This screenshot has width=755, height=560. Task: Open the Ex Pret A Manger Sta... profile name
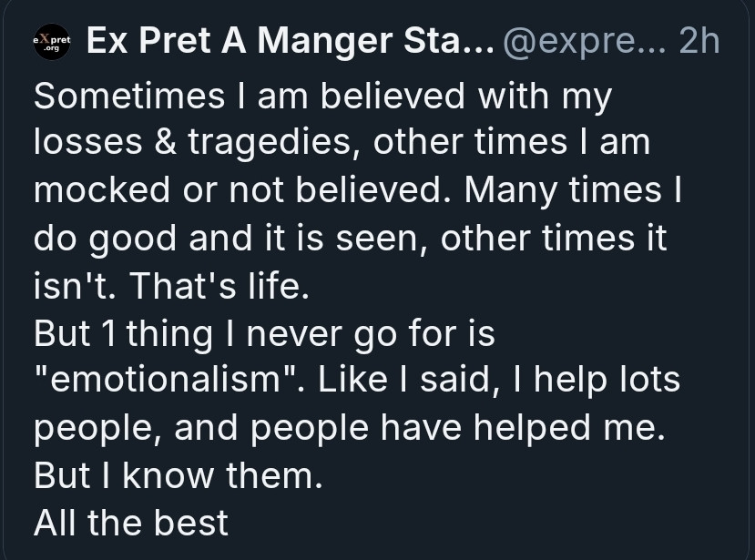point(291,40)
